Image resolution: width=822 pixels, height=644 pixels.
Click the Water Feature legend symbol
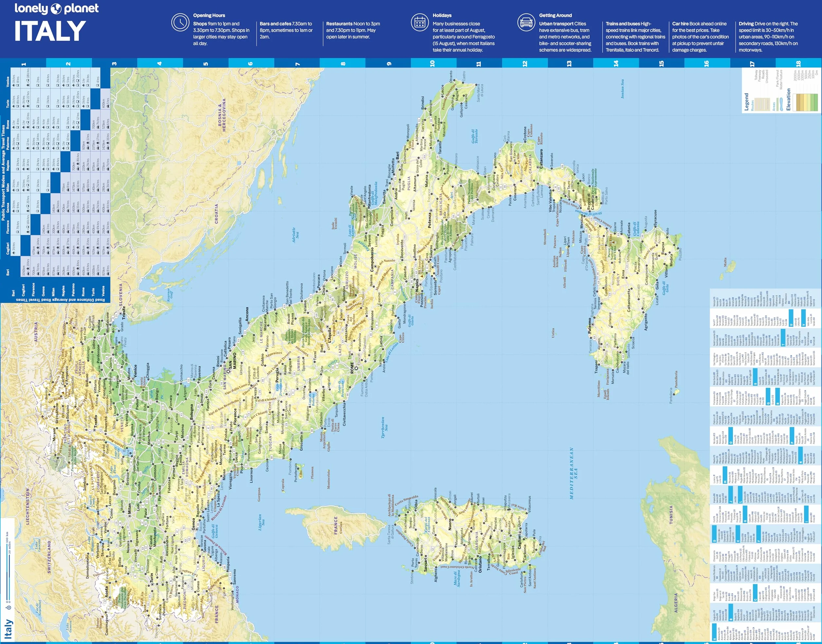pyautogui.click(x=781, y=104)
